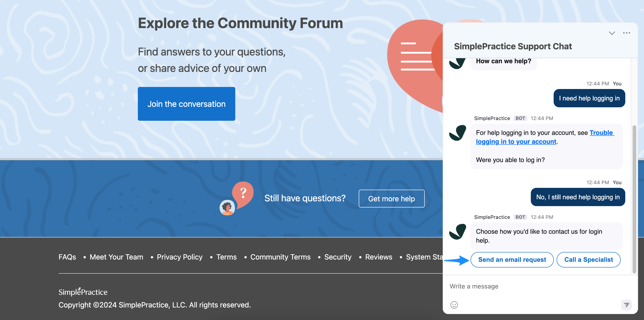Open the System Status dropdown link
Screen dimensions: 644x320
(x=425, y=257)
